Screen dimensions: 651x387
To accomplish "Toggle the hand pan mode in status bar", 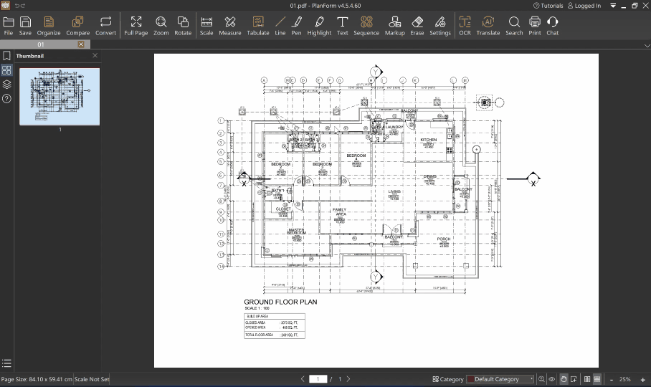I will pos(563,379).
